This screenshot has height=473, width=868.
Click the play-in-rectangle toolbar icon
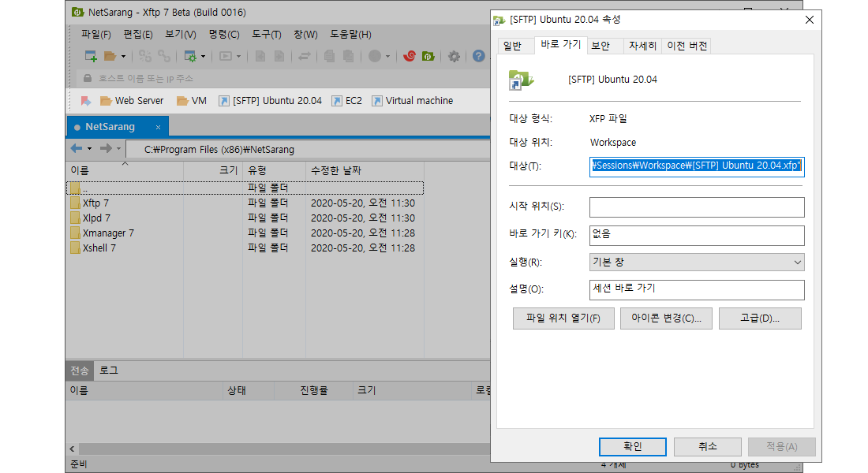tap(226, 56)
